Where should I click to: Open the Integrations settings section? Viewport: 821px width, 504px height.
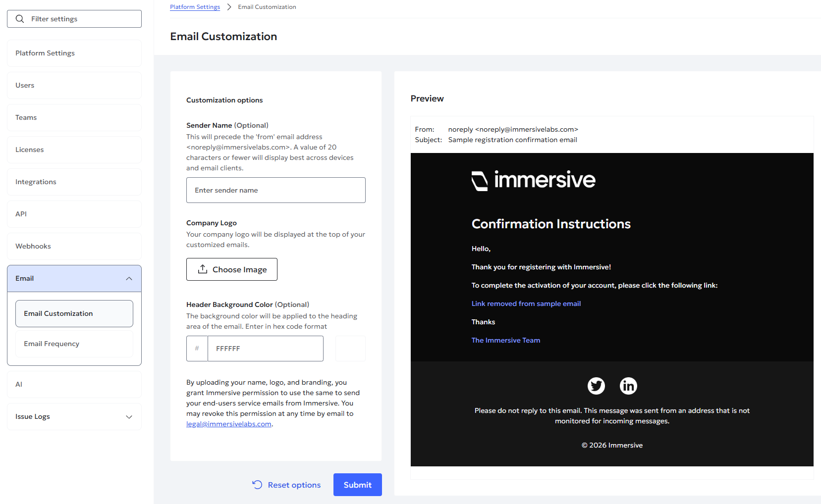click(74, 182)
